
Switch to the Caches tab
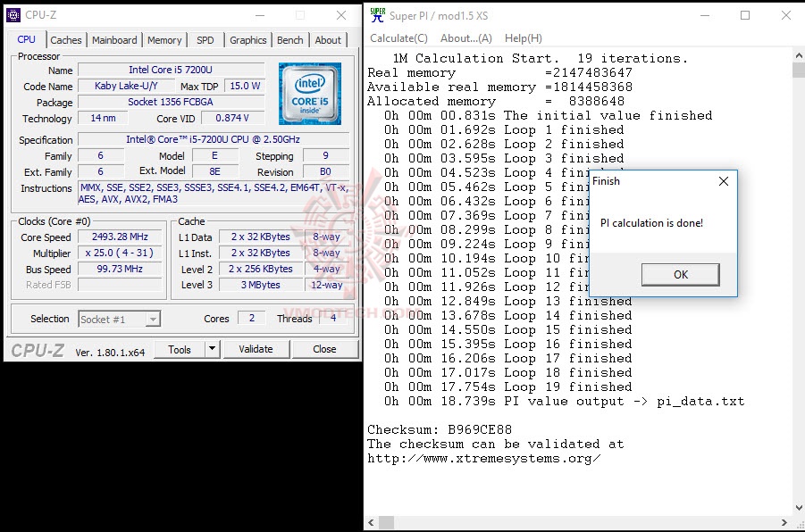click(x=66, y=40)
